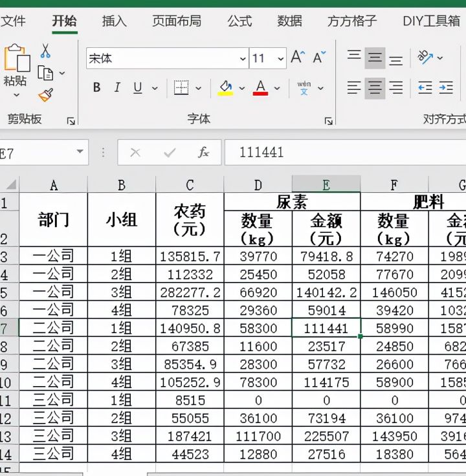Click the formula bar showing 111441

345,153
